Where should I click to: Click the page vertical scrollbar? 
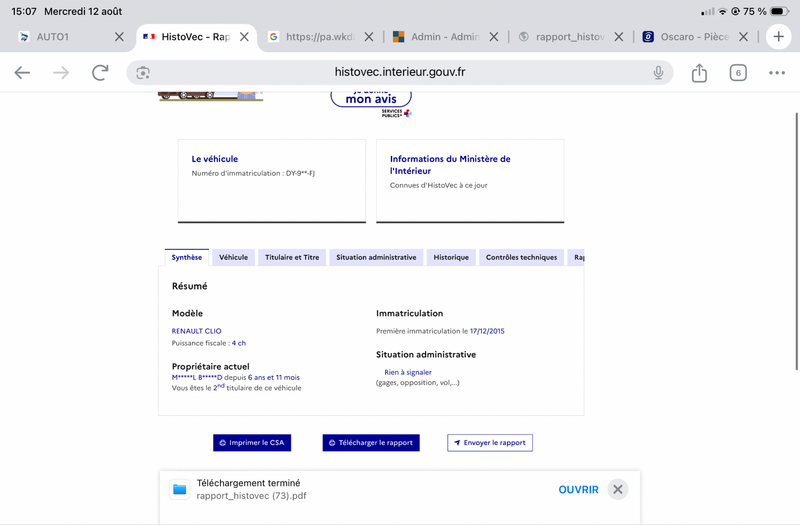[x=796, y=241]
